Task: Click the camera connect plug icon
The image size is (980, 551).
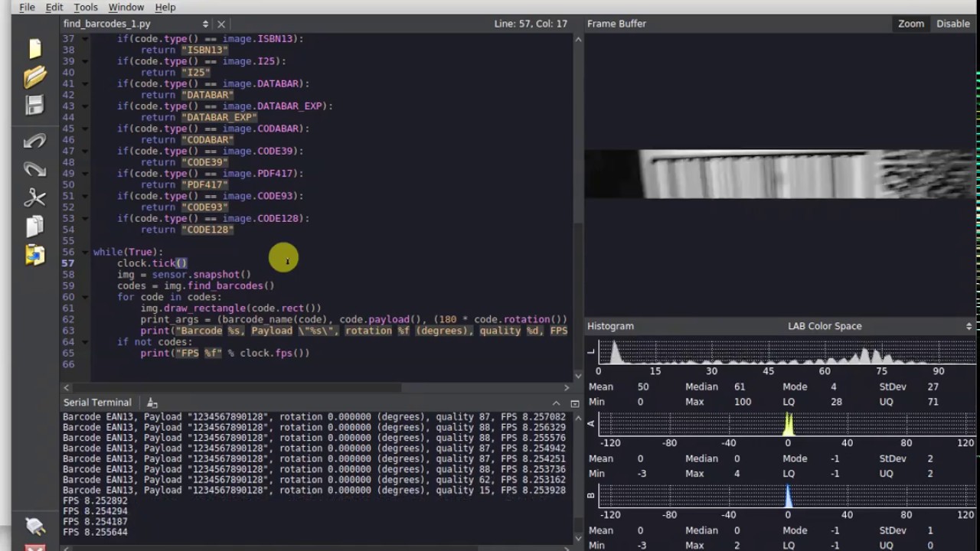Action: [x=34, y=526]
